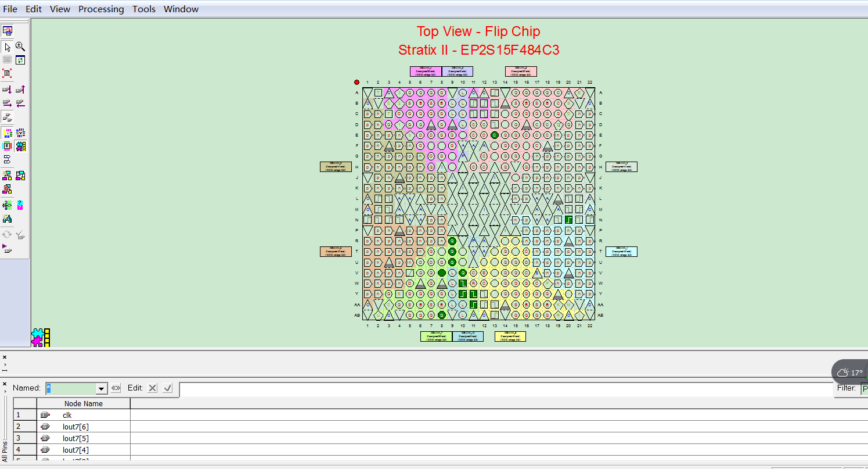Click the pin icon with right-pointing purple arrows

(x=7, y=103)
